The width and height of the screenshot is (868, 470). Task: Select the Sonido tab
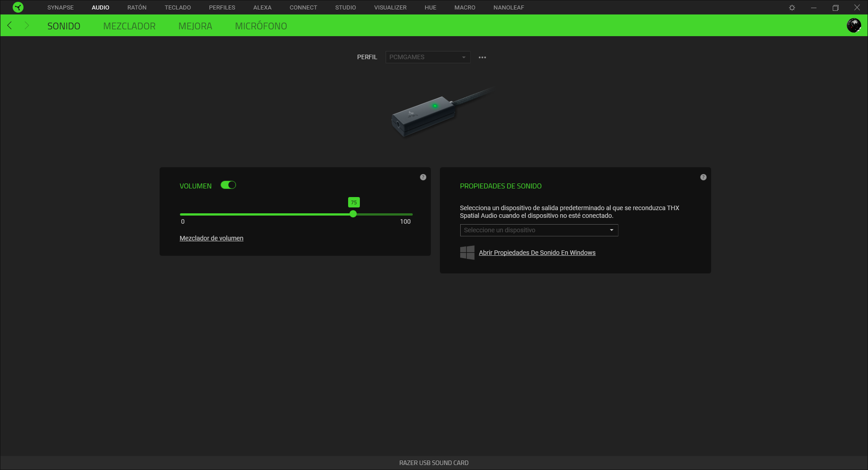point(64,26)
